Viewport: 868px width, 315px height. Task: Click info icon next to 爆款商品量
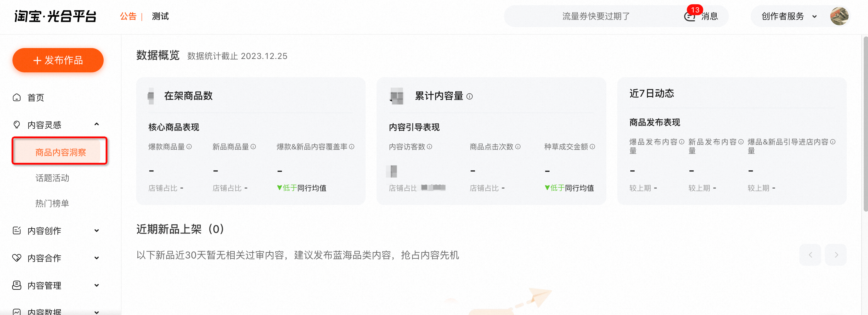pos(189,147)
